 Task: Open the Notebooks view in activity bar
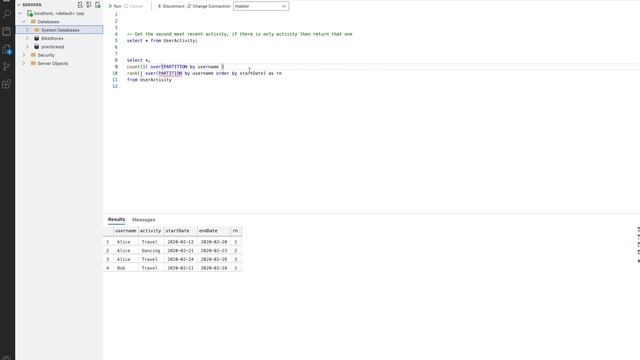pyautogui.click(x=7, y=31)
